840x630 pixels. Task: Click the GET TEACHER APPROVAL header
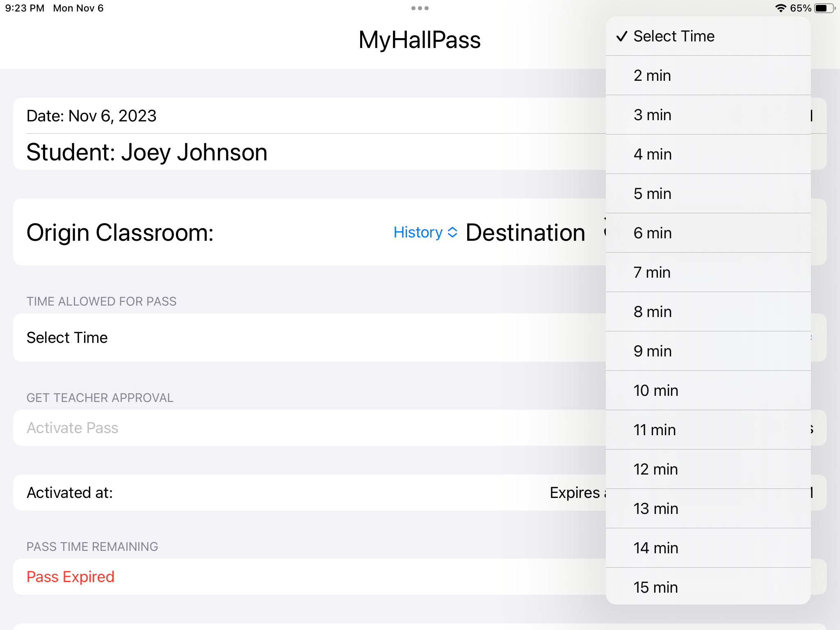coord(100,398)
